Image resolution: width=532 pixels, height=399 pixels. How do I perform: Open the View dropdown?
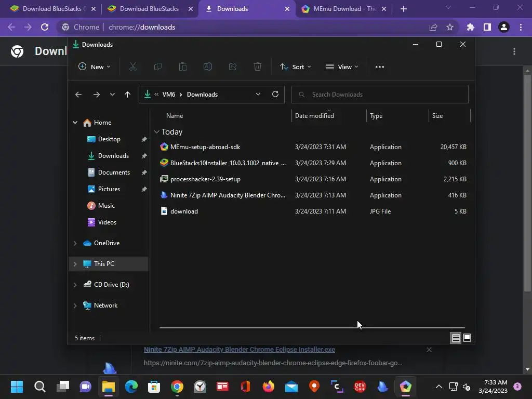click(342, 67)
